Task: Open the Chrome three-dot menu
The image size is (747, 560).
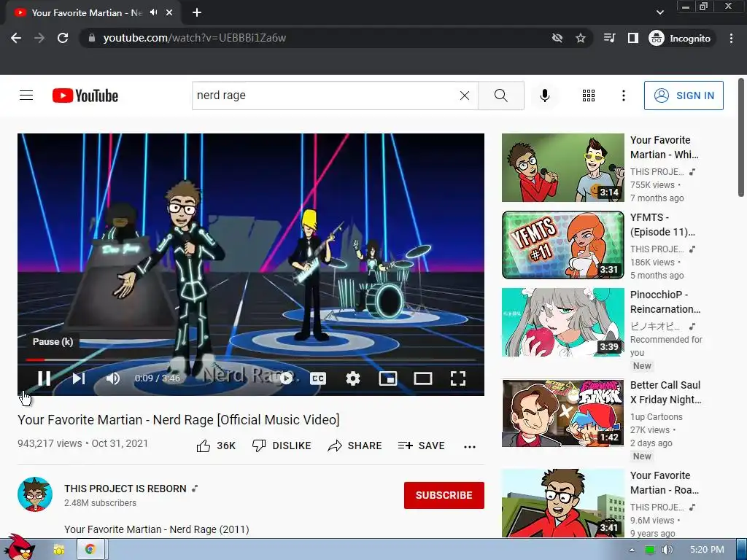Action: tap(731, 38)
